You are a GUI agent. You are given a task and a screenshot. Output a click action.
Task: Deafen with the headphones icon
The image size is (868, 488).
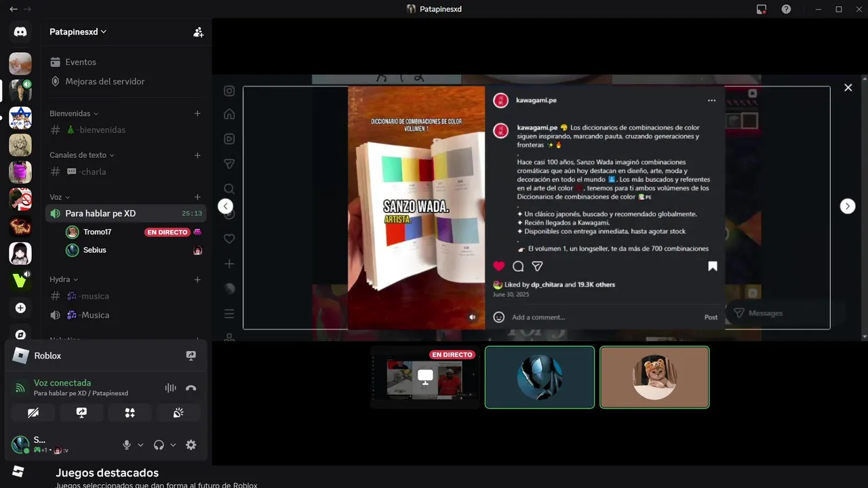click(x=159, y=445)
